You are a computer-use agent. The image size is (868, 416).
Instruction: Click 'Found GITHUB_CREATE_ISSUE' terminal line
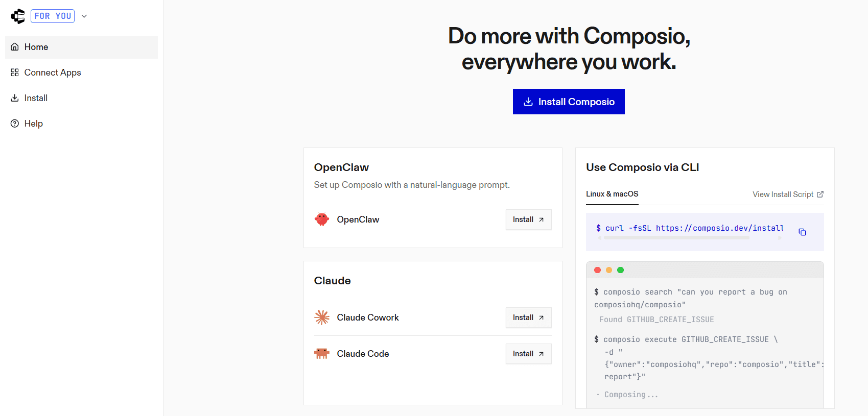(x=656, y=320)
